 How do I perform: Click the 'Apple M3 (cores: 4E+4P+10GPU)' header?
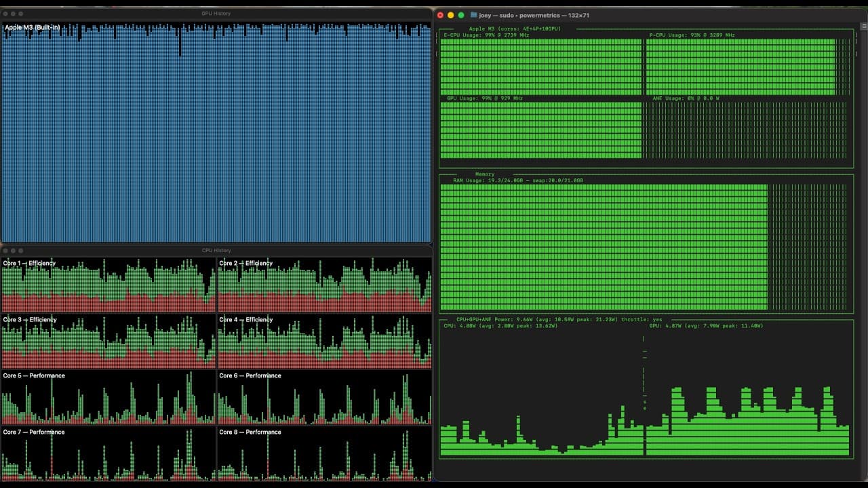515,28
